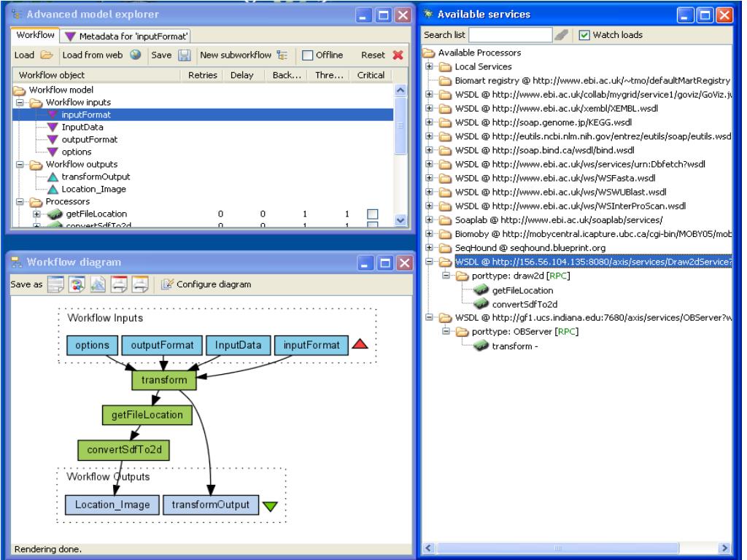Click the teal triangle icon of Location_Image
747x560 pixels.
pyautogui.click(x=53, y=189)
